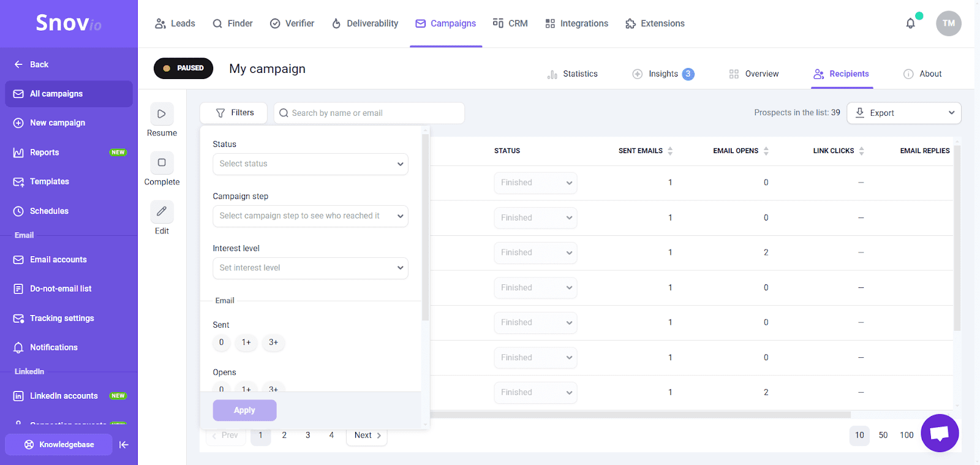Click the Complete campaign stop icon
The image size is (980, 465).
coord(162,163)
